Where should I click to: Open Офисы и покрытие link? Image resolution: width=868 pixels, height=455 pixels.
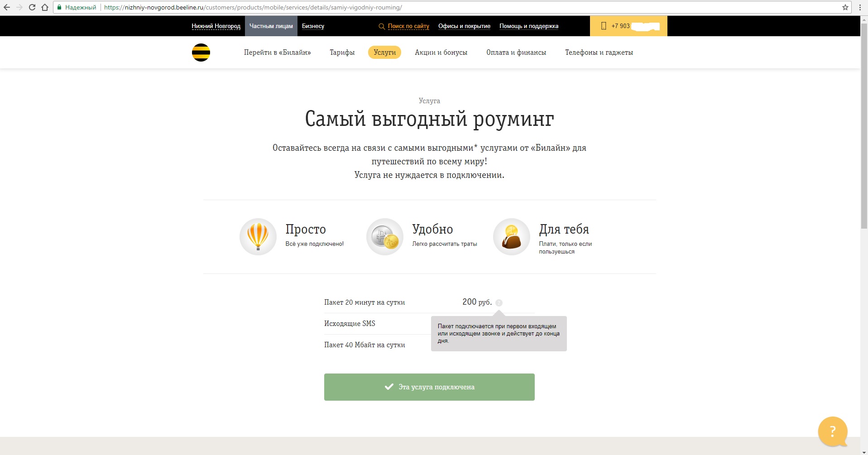click(464, 26)
